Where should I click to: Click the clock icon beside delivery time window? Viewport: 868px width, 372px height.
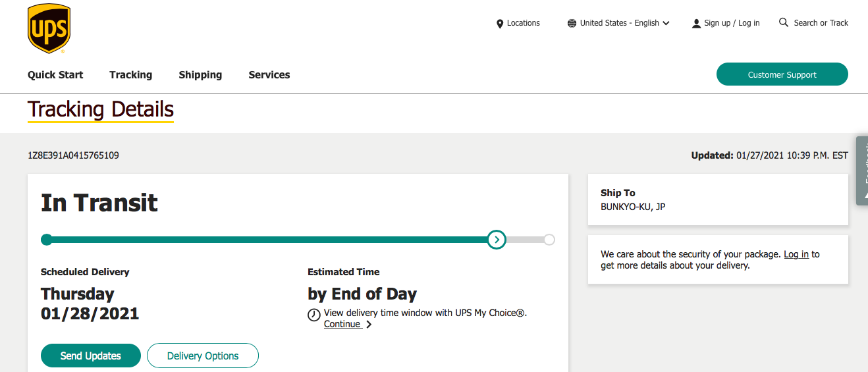tap(314, 315)
